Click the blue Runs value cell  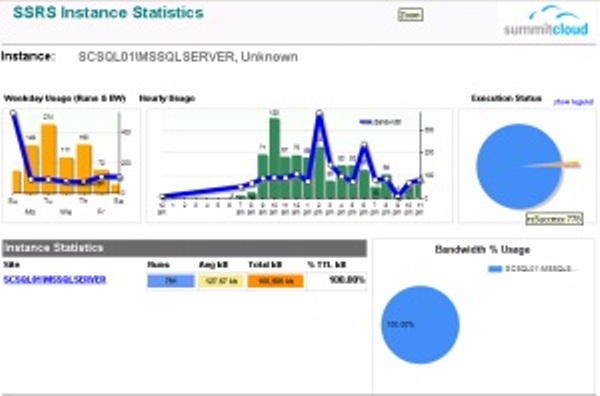(171, 281)
